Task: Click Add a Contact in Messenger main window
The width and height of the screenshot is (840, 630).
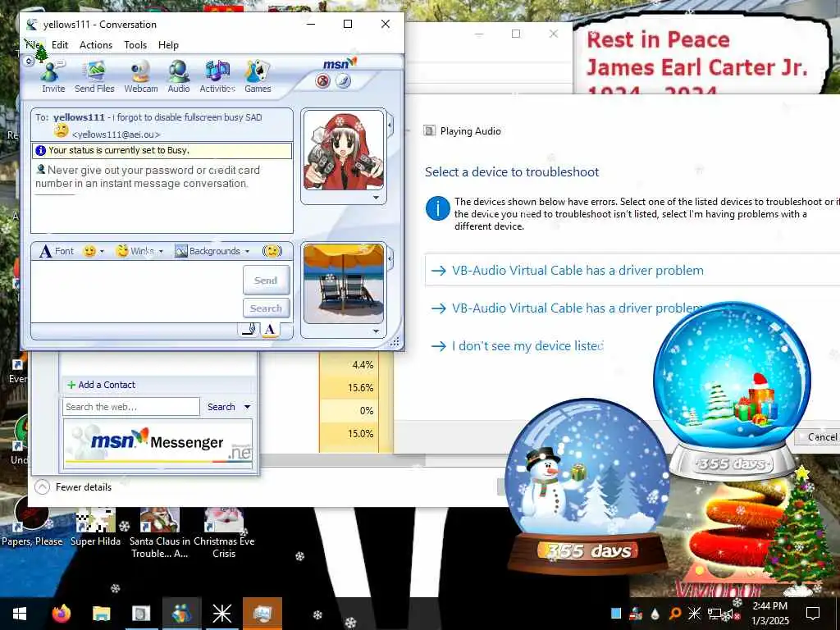Action: tap(101, 385)
